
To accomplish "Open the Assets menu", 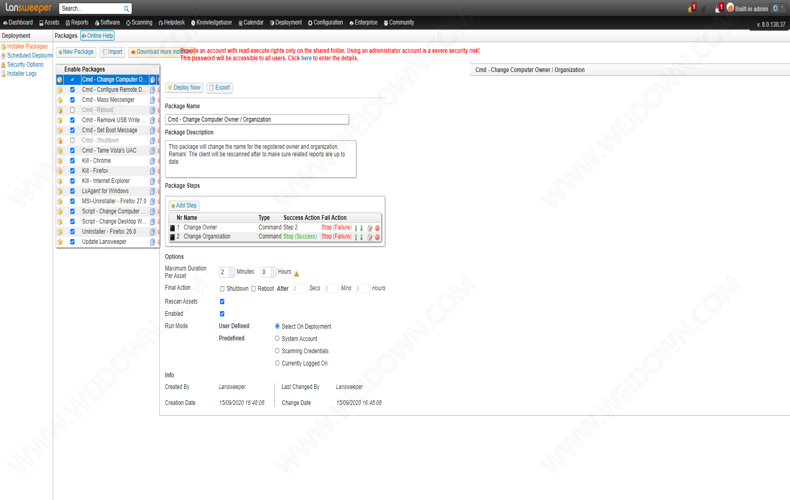I will pos(49,23).
